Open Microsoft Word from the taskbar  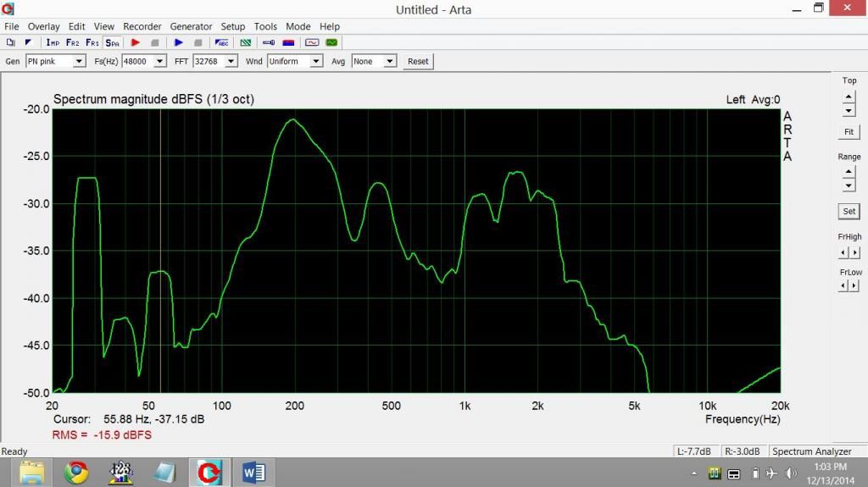[253, 473]
